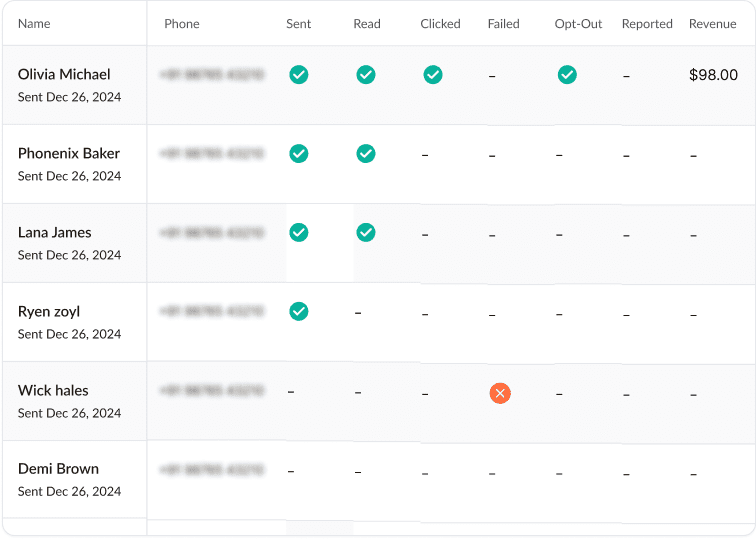The image size is (756, 540).
Task: Click Lana James's blurred phone number
Action: (x=212, y=233)
